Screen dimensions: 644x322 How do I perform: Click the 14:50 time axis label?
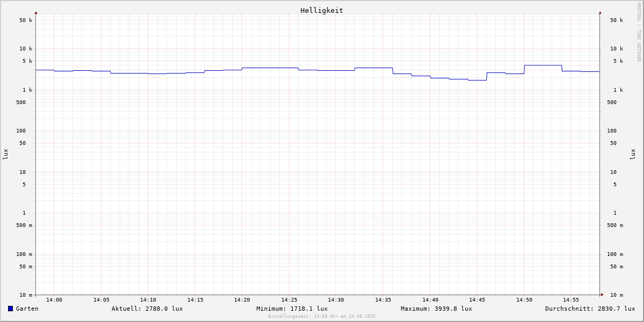[x=524, y=300]
